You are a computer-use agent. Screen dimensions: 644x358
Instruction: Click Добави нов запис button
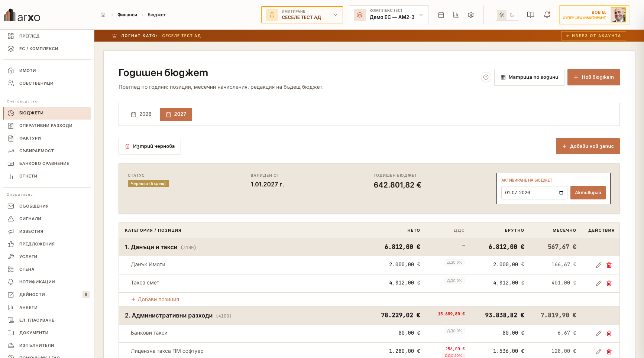pos(588,146)
